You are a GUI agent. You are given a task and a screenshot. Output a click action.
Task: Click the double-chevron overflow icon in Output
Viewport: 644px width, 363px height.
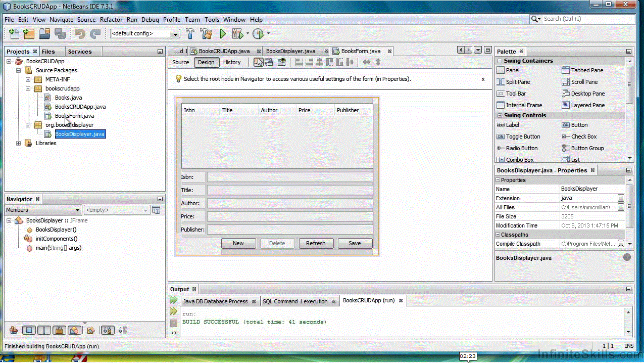(x=173, y=333)
